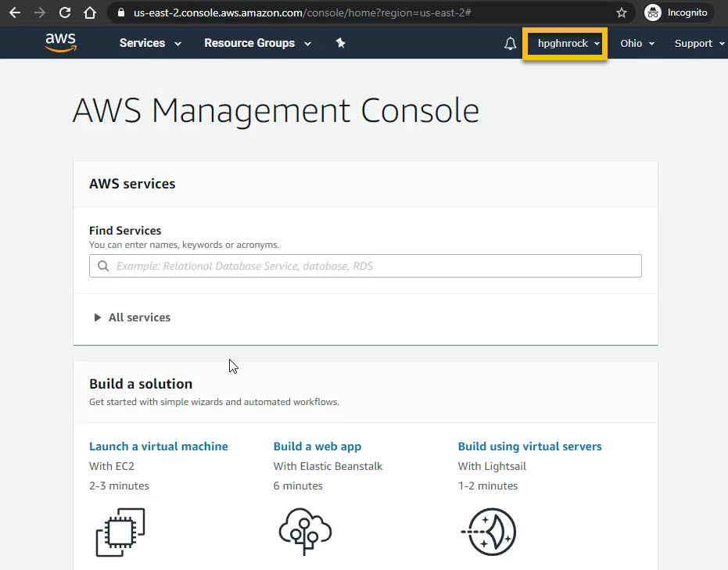This screenshot has width=728, height=570.
Task: Open Launch a virtual machine link
Action: pyautogui.click(x=158, y=446)
